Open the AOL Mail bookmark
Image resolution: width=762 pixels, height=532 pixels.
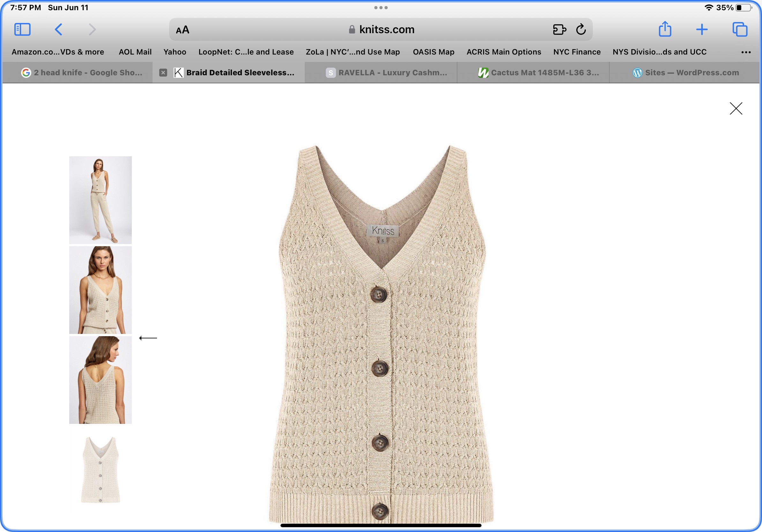pos(135,52)
